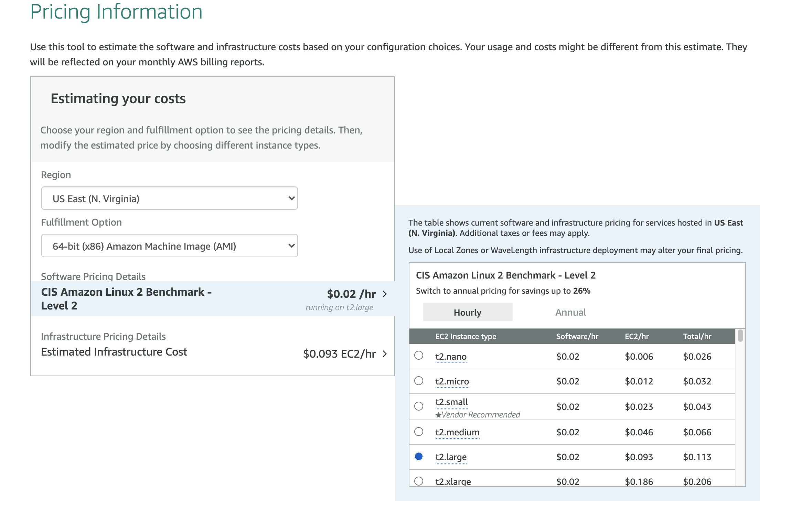This screenshot has height=522, width=812.
Task: Open the t2.large instance type link
Action: pyautogui.click(x=451, y=457)
